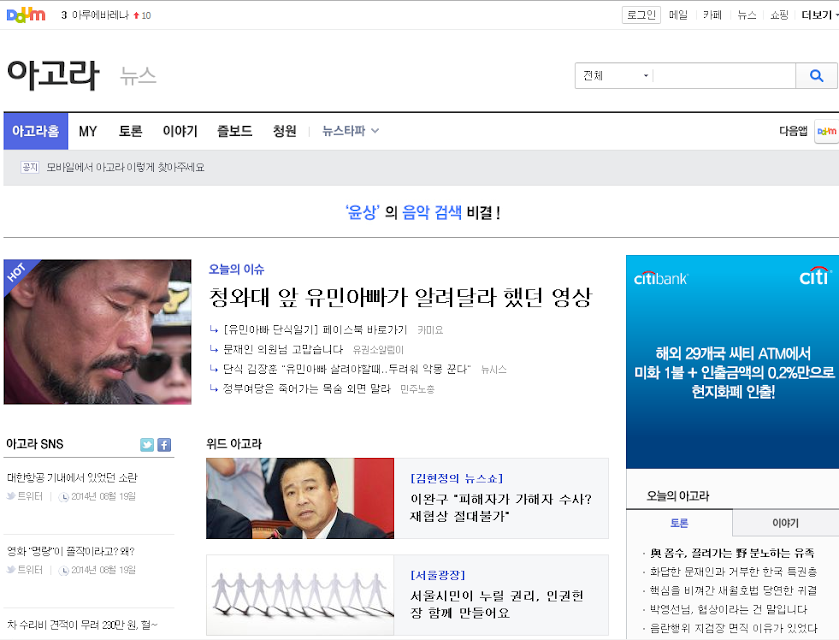Expand the 더보기 menu in top bar
The height and width of the screenshot is (640, 839).
click(819, 15)
